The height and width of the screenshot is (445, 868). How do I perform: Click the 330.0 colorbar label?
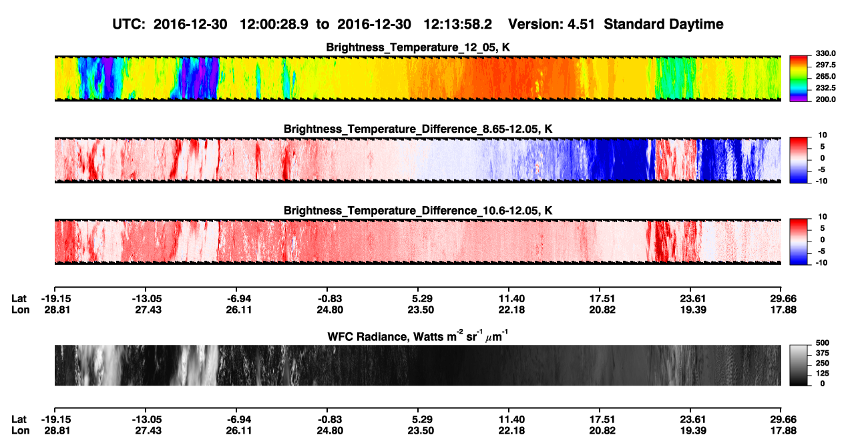tap(825, 53)
